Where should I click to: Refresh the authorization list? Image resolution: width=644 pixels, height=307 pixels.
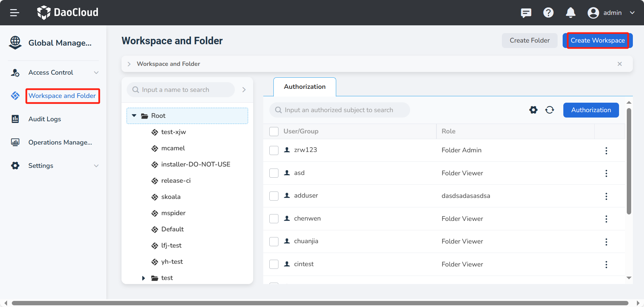click(550, 110)
